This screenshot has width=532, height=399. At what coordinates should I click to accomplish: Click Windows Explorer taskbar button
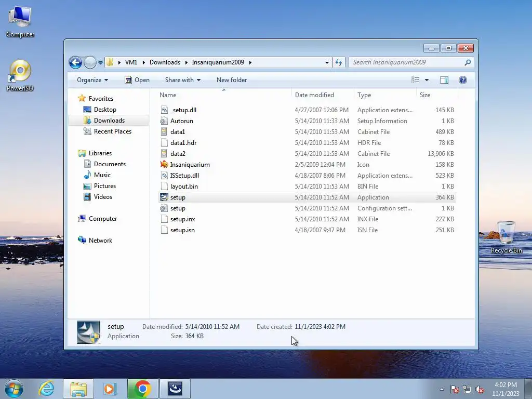[78, 389]
